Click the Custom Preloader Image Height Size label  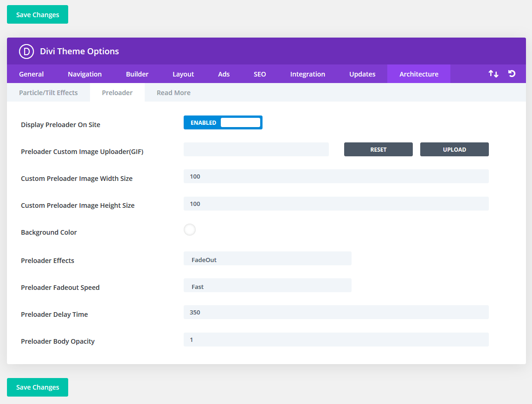pos(78,205)
